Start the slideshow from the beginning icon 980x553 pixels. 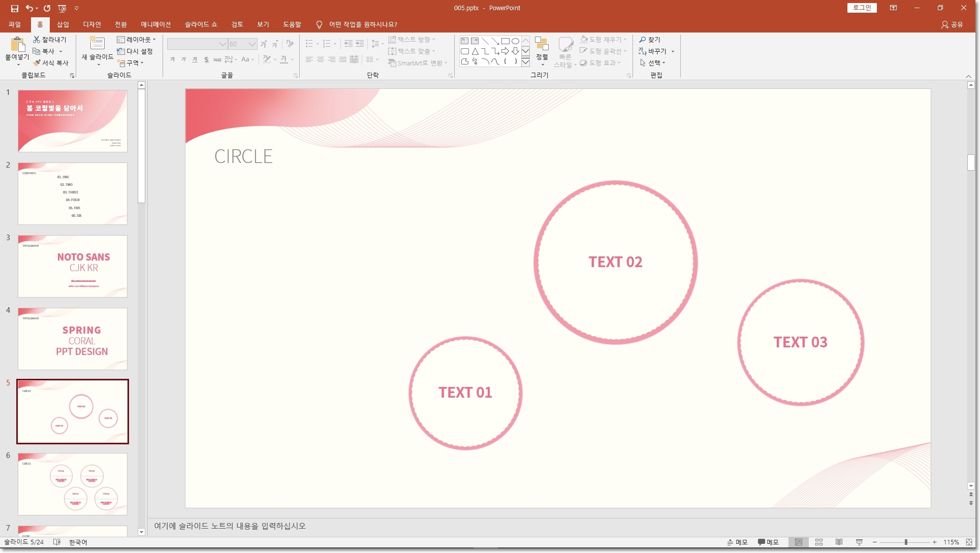[x=62, y=8]
